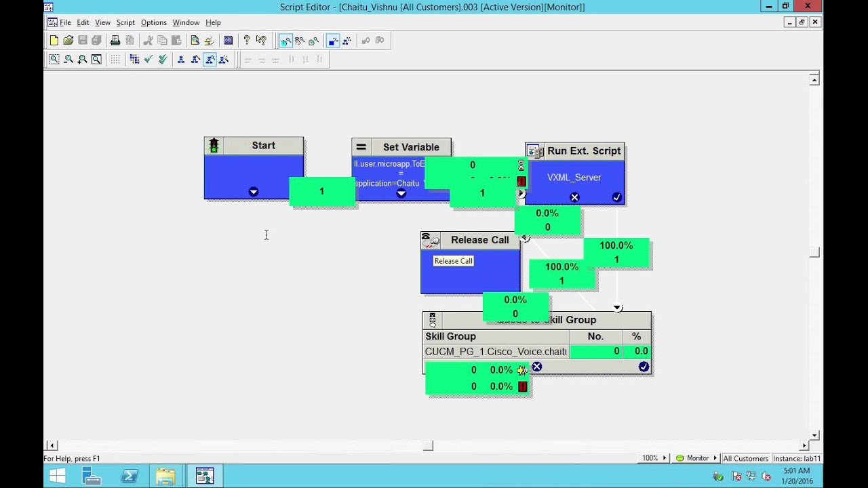Open the 100% zoom arrow in status bar

[x=665, y=458]
